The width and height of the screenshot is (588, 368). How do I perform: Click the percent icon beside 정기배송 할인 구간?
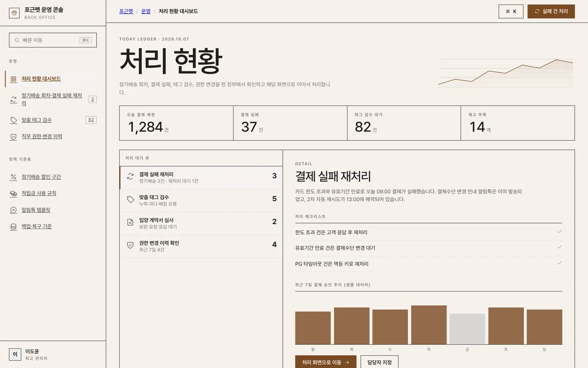point(13,177)
